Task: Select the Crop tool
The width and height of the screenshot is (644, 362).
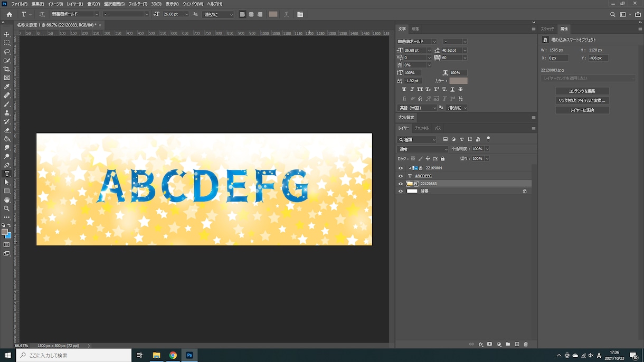Action: pyautogui.click(x=7, y=69)
